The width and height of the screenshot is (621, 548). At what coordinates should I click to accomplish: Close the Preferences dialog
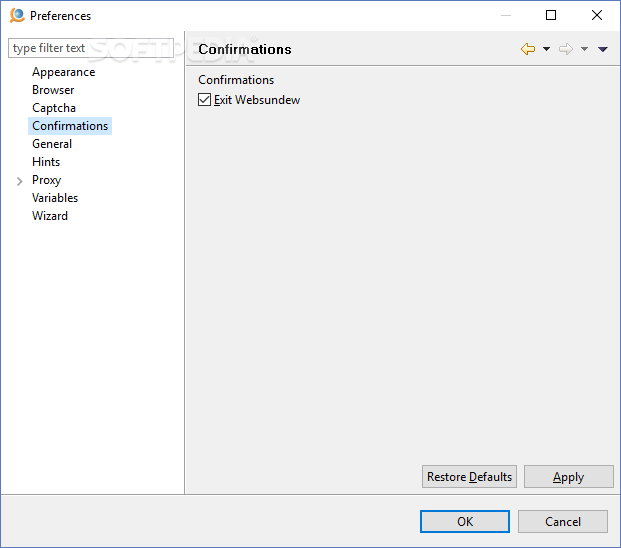click(x=597, y=15)
